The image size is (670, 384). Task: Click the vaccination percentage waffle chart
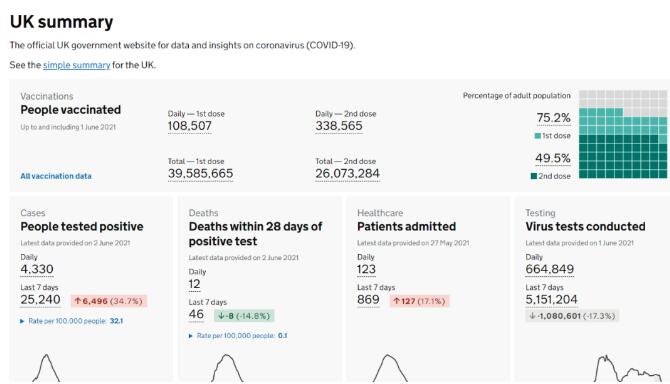(x=623, y=134)
